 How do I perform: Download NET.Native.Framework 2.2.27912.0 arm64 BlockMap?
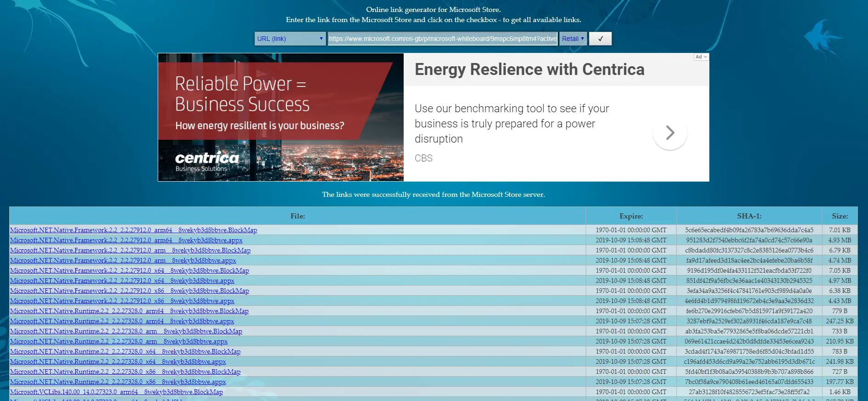pos(134,230)
